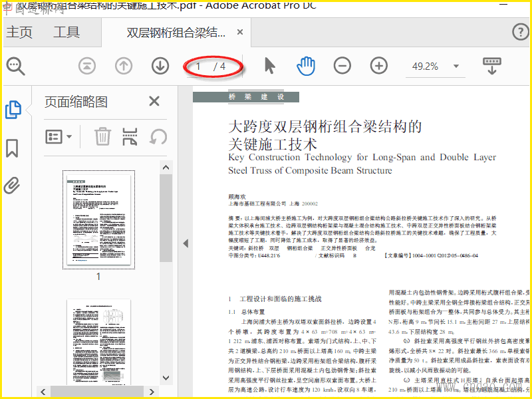Click author name 顾海欢

point(237,196)
